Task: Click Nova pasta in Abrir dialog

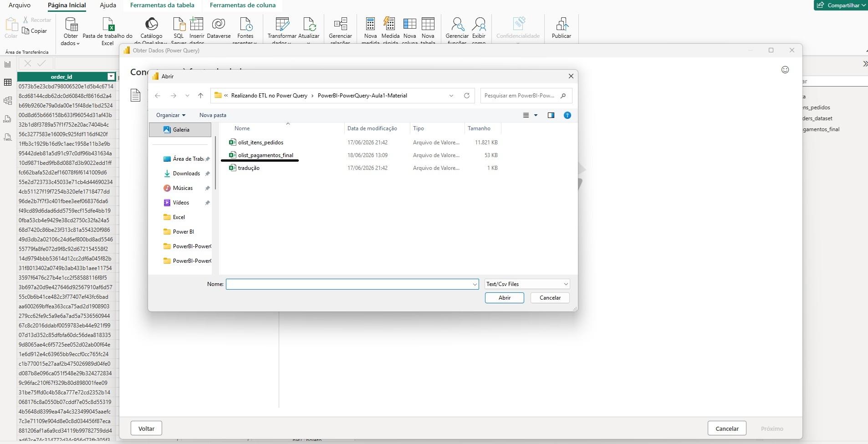Action: [213, 115]
